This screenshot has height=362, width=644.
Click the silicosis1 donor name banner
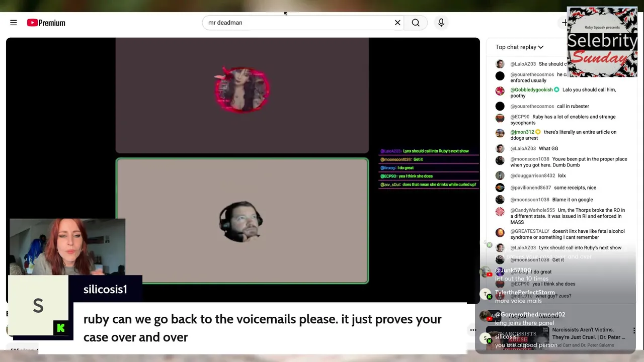(x=105, y=290)
